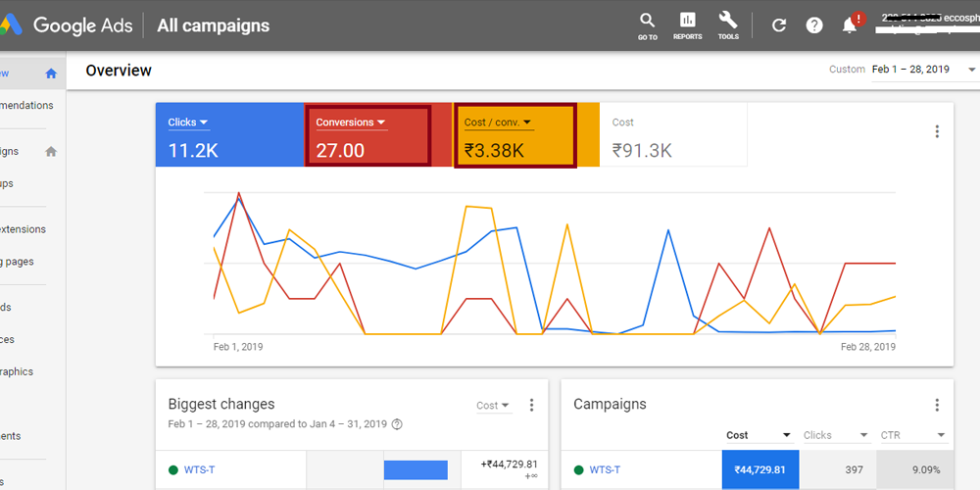The image size is (980, 490).
Task: Open the Go To search icon
Action: pos(647,24)
